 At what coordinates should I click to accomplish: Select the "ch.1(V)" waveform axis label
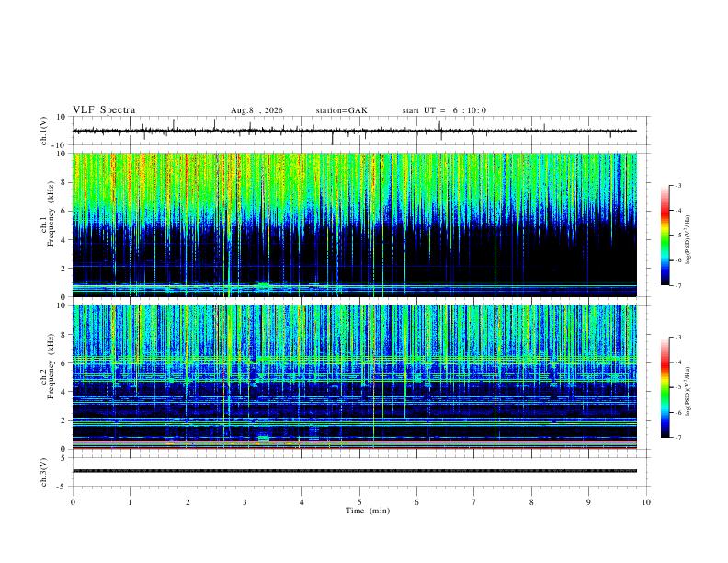[x=44, y=131]
